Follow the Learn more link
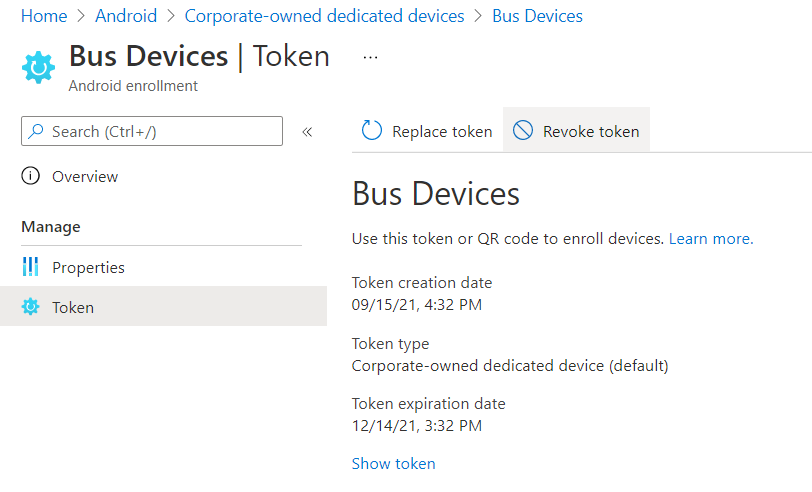The height and width of the screenshot is (492, 812). (710, 239)
